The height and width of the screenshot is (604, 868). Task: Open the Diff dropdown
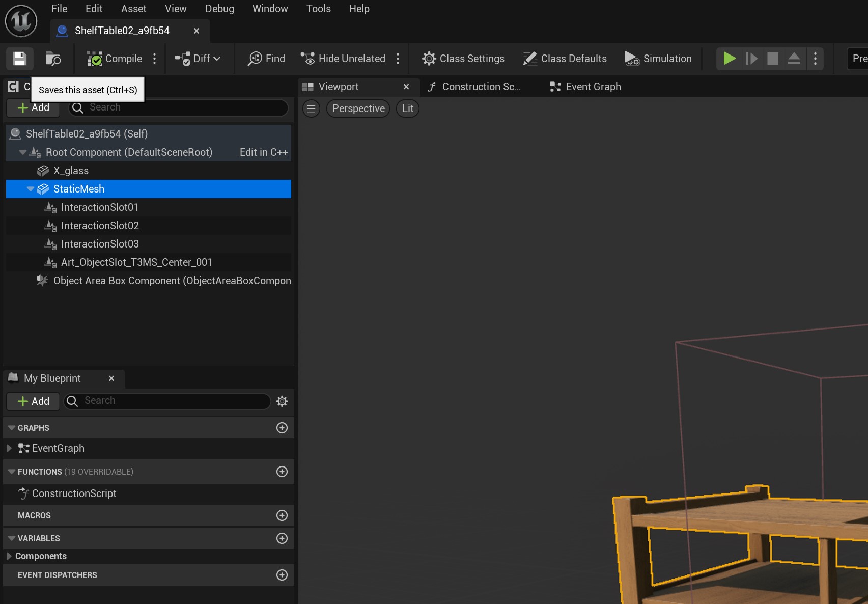tap(198, 59)
